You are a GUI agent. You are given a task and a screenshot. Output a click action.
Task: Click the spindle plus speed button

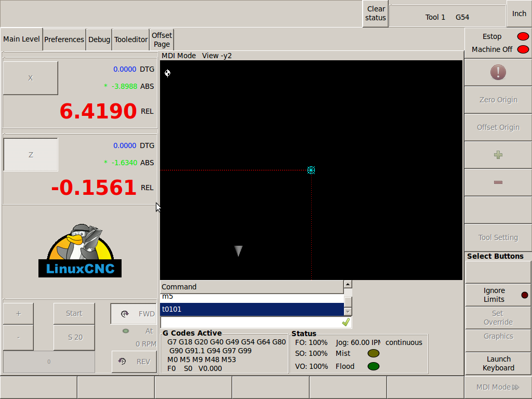18,313
